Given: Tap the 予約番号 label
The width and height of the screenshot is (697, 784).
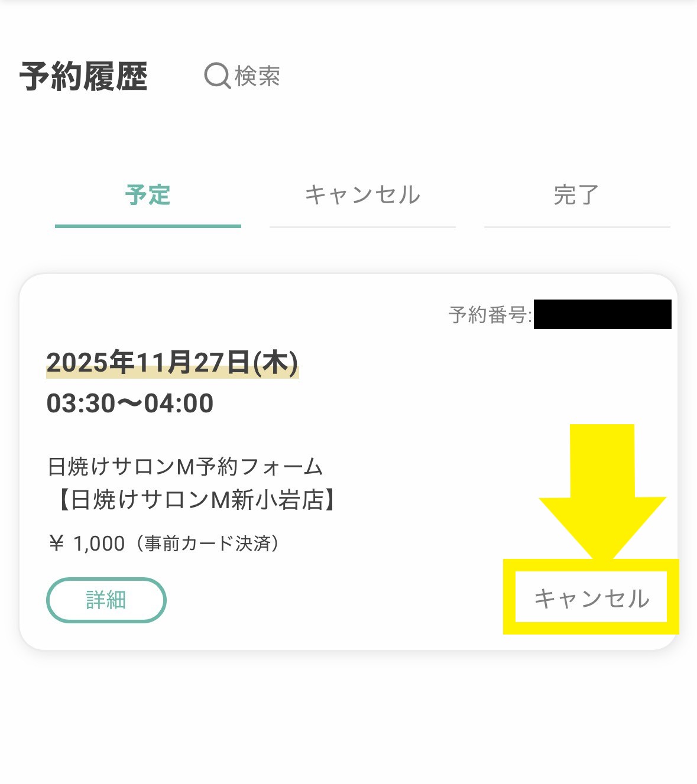Looking at the screenshot, I should (489, 314).
